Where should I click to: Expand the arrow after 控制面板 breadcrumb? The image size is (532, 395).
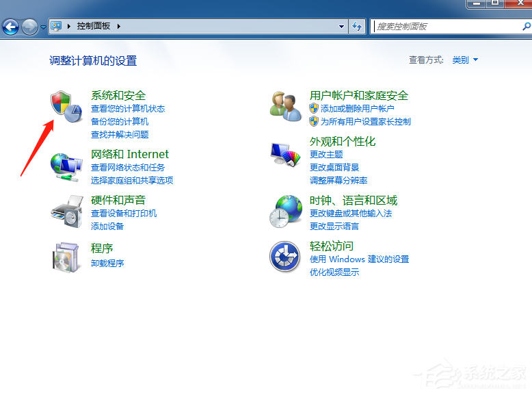(118, 27)
